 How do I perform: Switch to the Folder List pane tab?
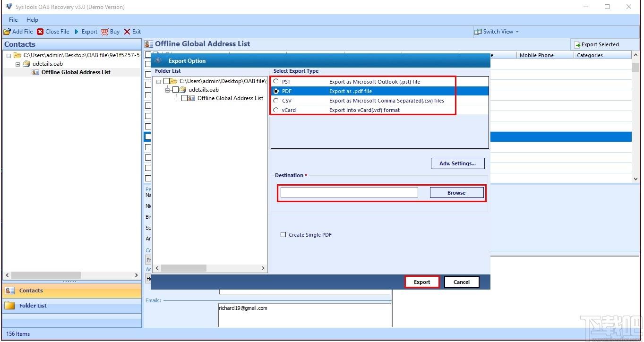coord(72,306)
